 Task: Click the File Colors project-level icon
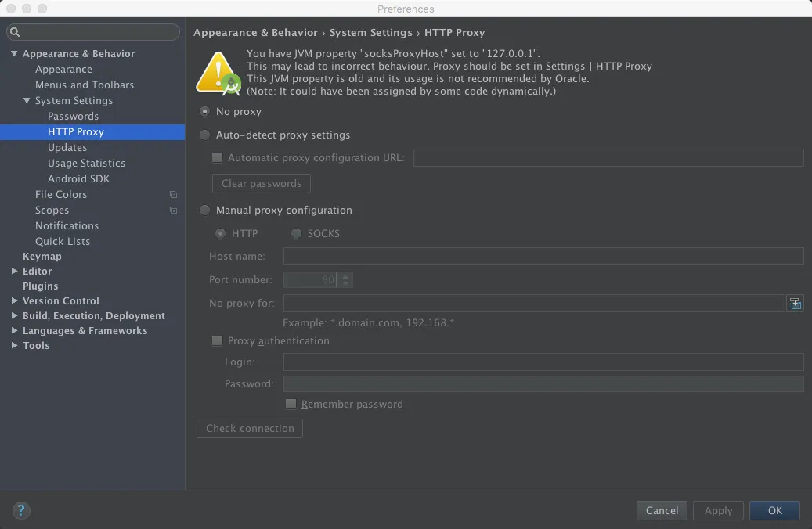pyautogui.click(x=174, y=195)
